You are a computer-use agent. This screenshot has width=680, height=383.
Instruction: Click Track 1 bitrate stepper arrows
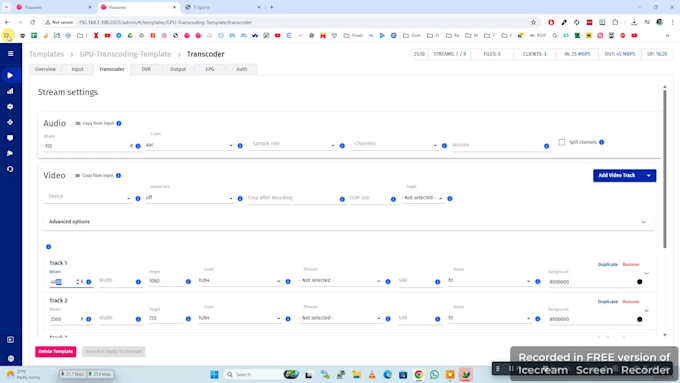click(x=78, y=282)
